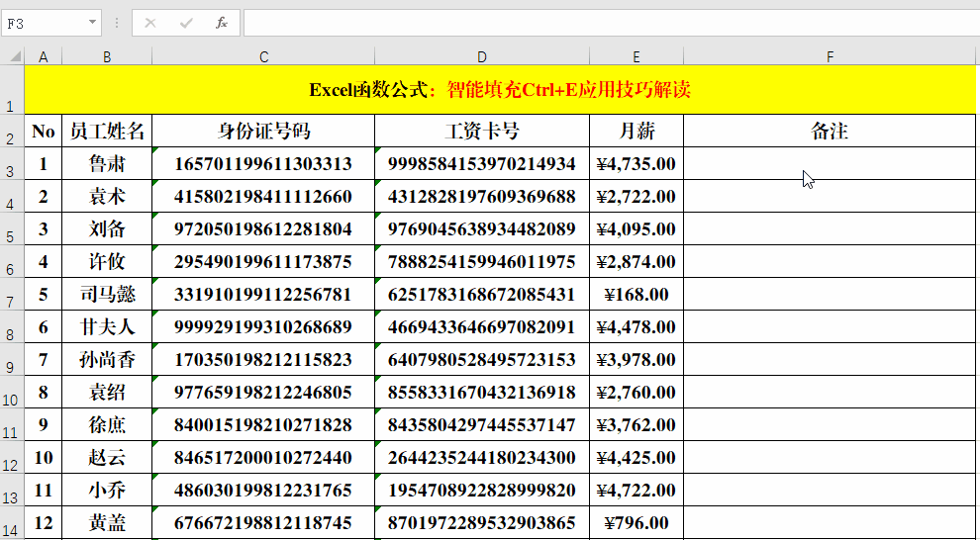Select ID number 846517200010272440
Image resolution: width=980 pixels, height=540 pixels.
(x=263, y=457)
